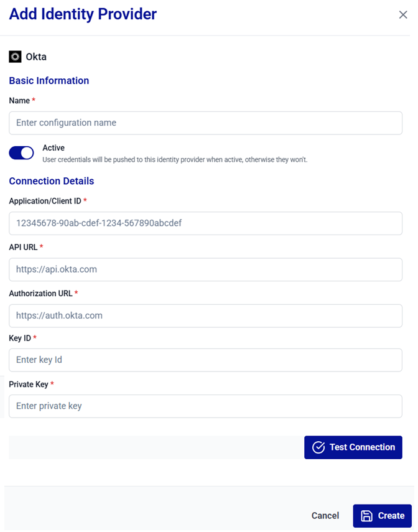This screenshot has width=418, height=532.
Task: Click the Basic Information section heading
Action: [x=49, y=81]
